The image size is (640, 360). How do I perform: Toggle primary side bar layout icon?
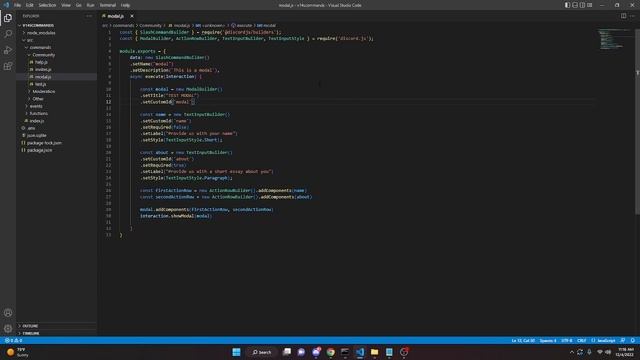[567, 5]
